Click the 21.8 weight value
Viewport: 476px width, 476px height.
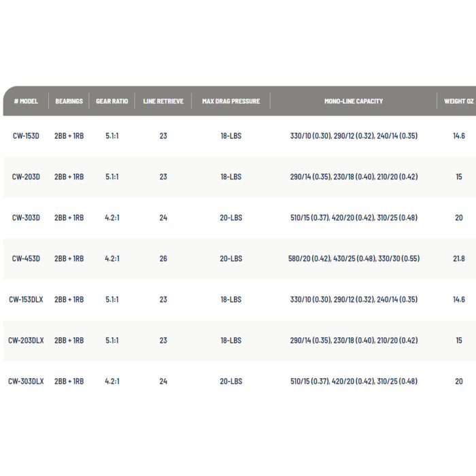459,258
